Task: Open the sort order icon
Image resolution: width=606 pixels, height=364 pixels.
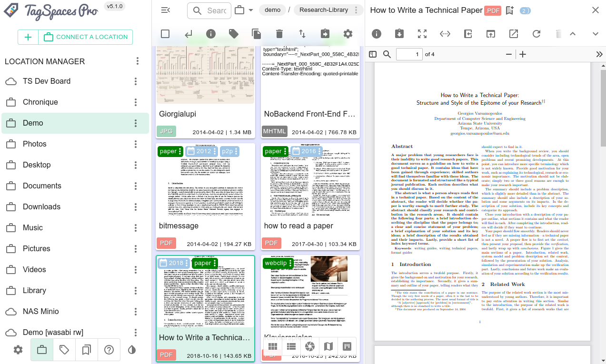Action: 302,34
